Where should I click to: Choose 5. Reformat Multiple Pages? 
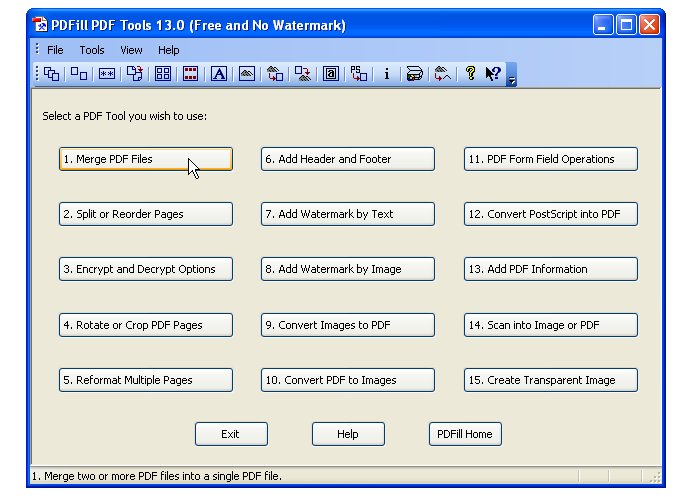146,380
